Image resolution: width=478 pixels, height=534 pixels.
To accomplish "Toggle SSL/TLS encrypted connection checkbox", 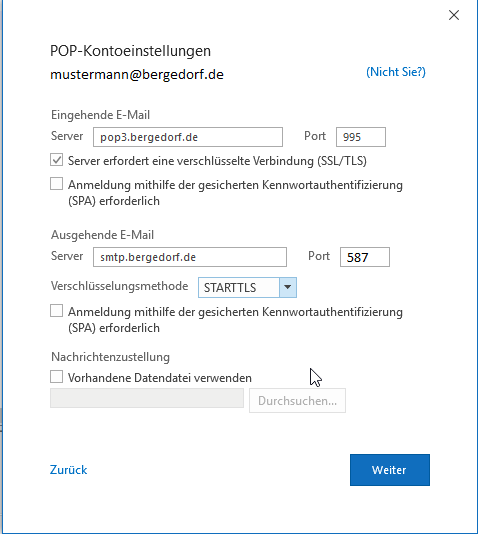I will click(57, 160).
